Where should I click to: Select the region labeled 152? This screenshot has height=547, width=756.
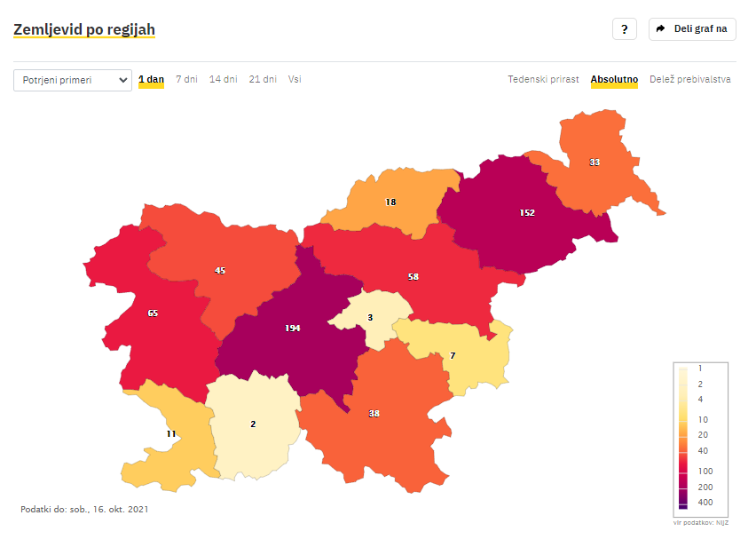527,213
